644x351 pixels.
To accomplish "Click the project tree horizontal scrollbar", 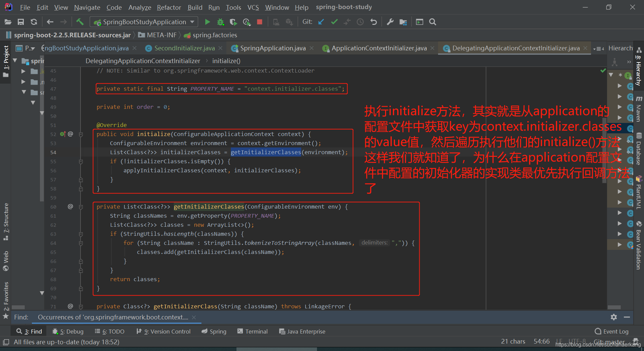I will (x=18, y=307).
